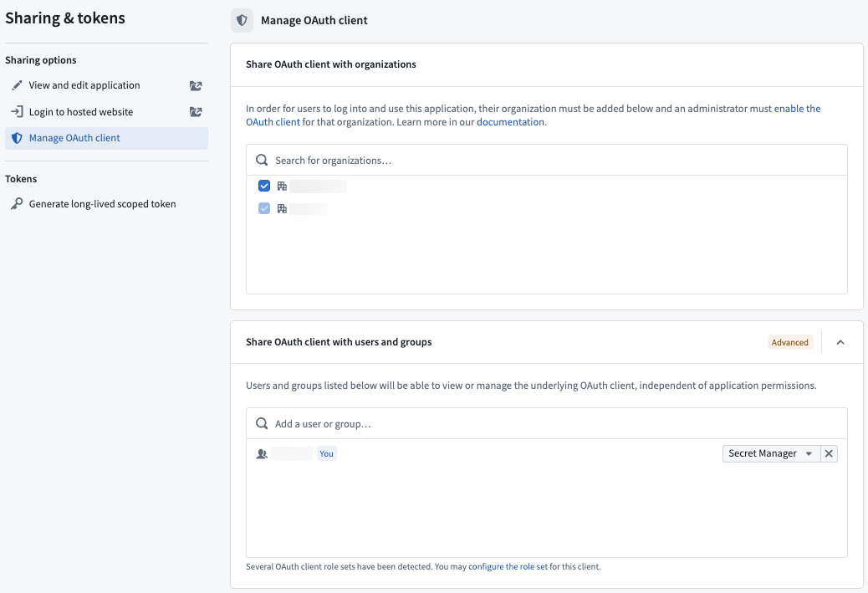Collapse the users and groups section chevron
The width and height of the screenshot is (868, 593).
(840, 342)
